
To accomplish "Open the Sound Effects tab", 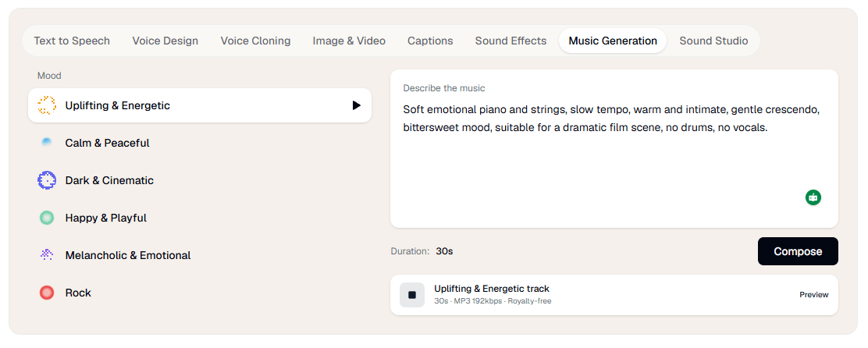I will click(510, 41).
